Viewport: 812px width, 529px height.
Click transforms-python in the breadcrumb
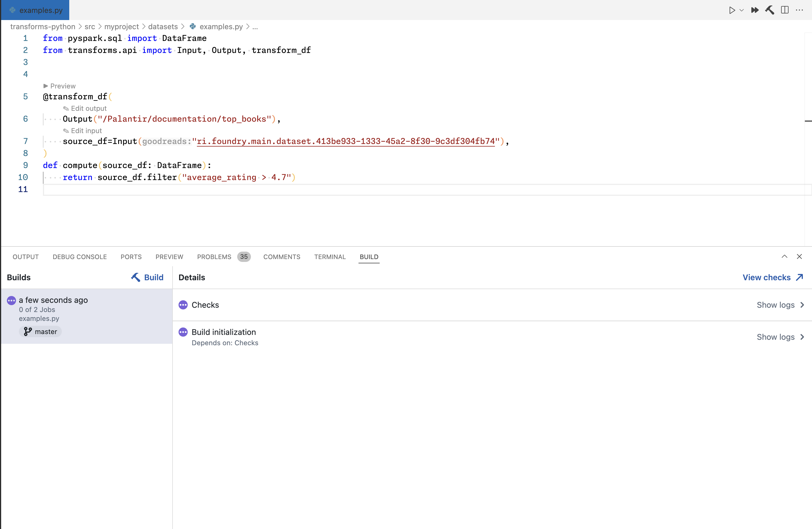43,27
